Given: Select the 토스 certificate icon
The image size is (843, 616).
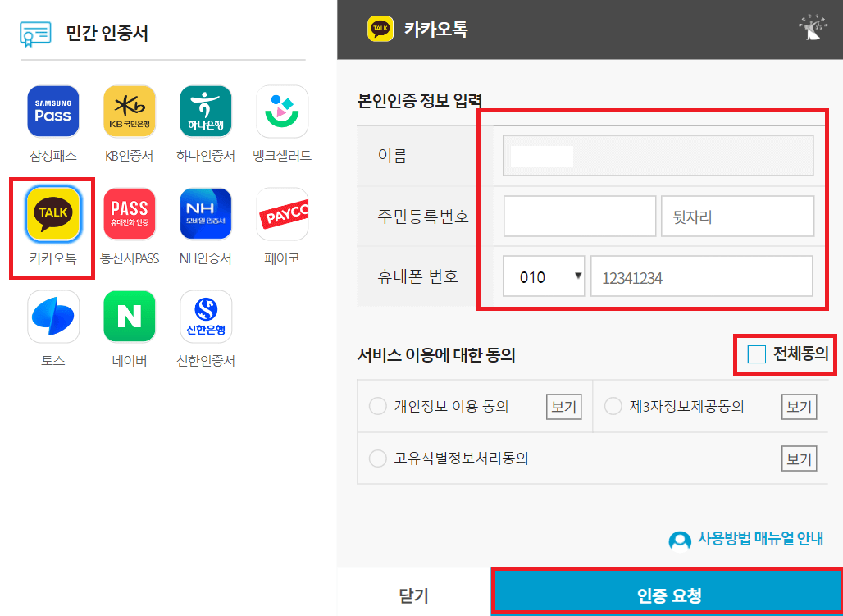Looking at the screenshot, I should (53, 317).
